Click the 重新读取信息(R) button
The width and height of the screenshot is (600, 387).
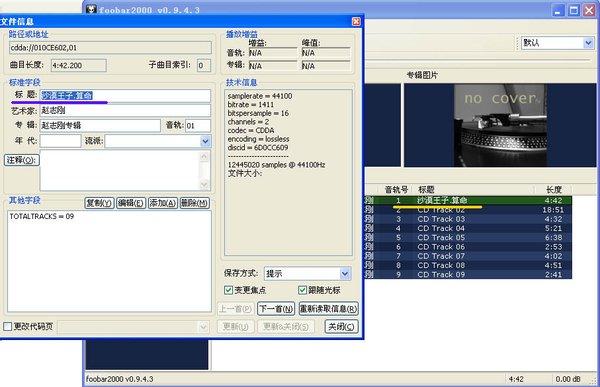[329, 309]
